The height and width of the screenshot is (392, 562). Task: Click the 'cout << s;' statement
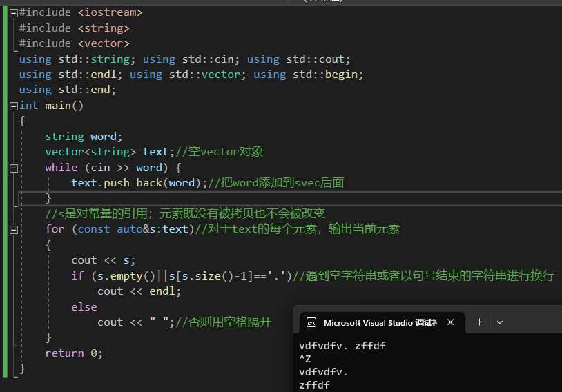104,260
